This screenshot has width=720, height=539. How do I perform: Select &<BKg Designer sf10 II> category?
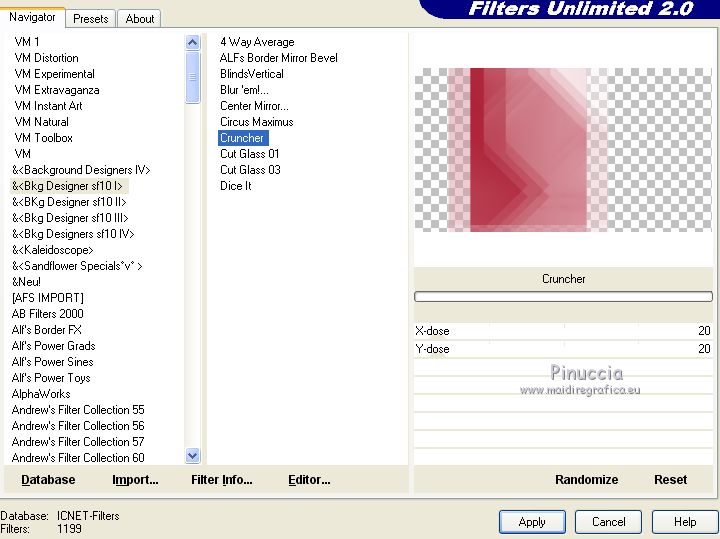69,202
